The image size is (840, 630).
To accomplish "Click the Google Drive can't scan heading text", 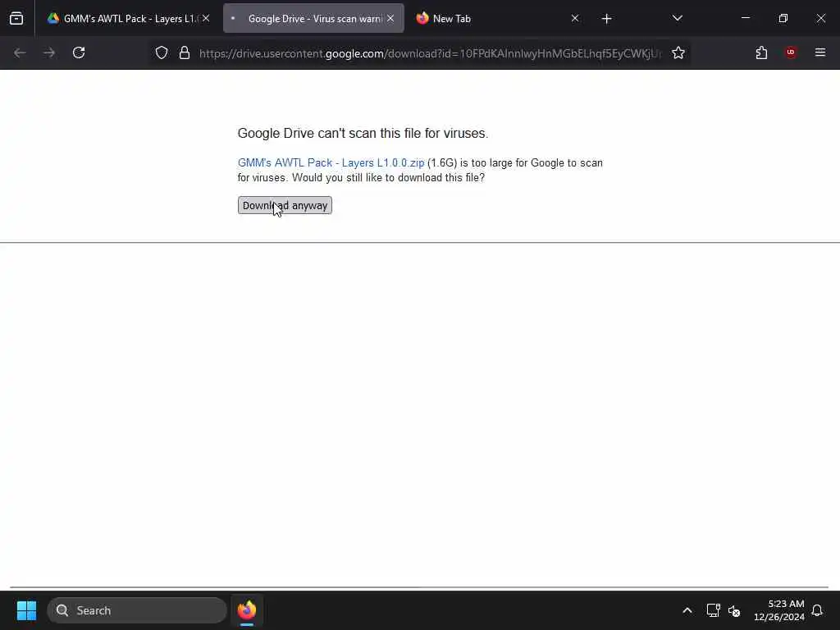I will [363, 134].
